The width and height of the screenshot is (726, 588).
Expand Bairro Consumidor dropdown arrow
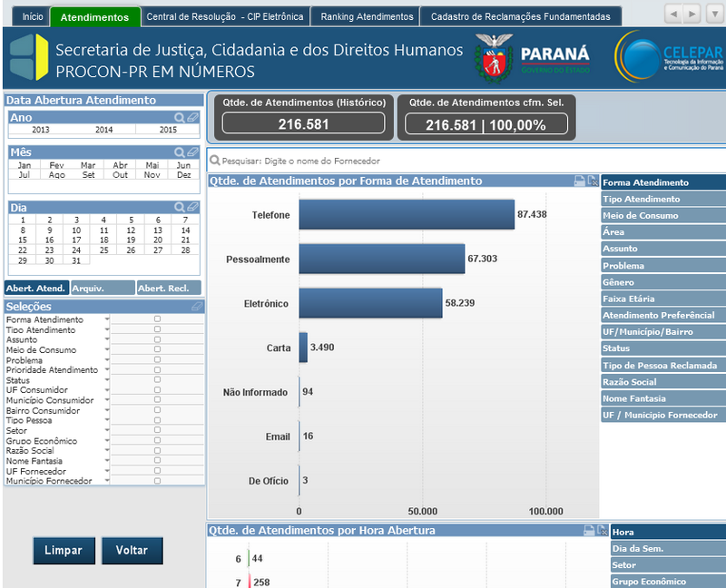pyautogui.click(x=107, y=410)
